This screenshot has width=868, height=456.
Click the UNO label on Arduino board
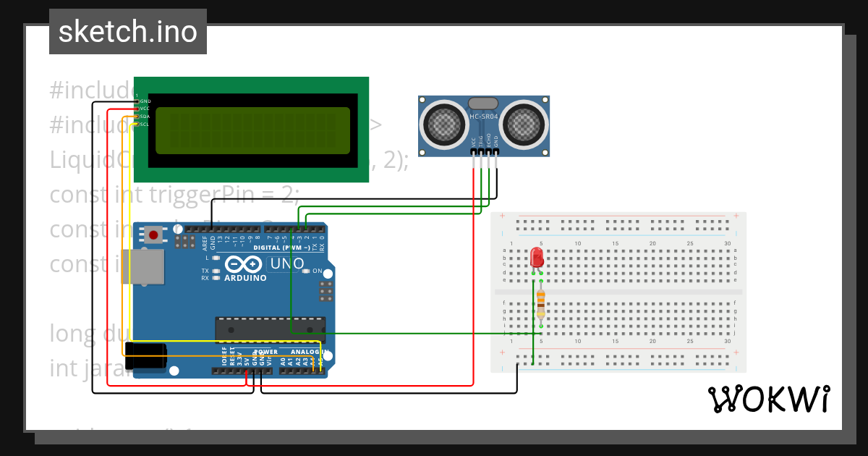point(286,264)
